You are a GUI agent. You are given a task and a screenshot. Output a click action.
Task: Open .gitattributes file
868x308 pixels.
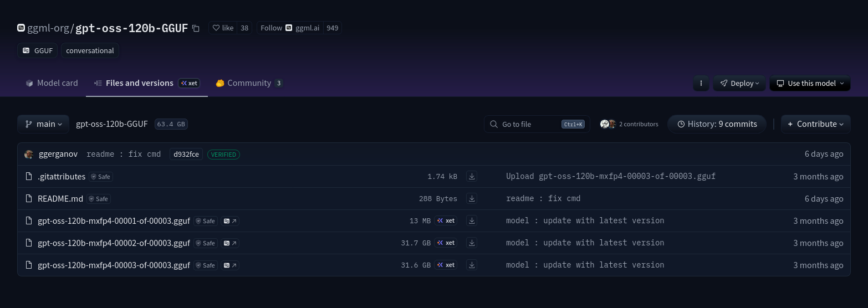click(62, 176)
